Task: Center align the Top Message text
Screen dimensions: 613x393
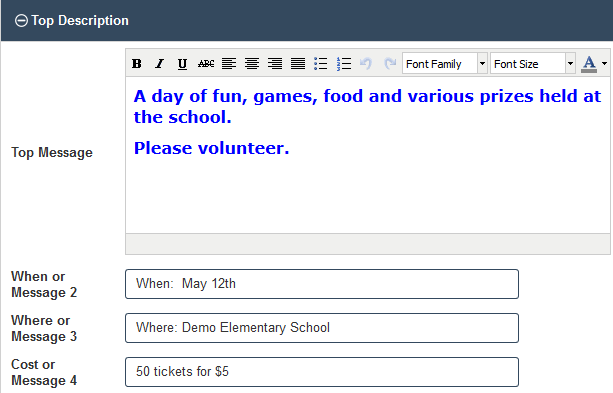Action: pos(252,63)
